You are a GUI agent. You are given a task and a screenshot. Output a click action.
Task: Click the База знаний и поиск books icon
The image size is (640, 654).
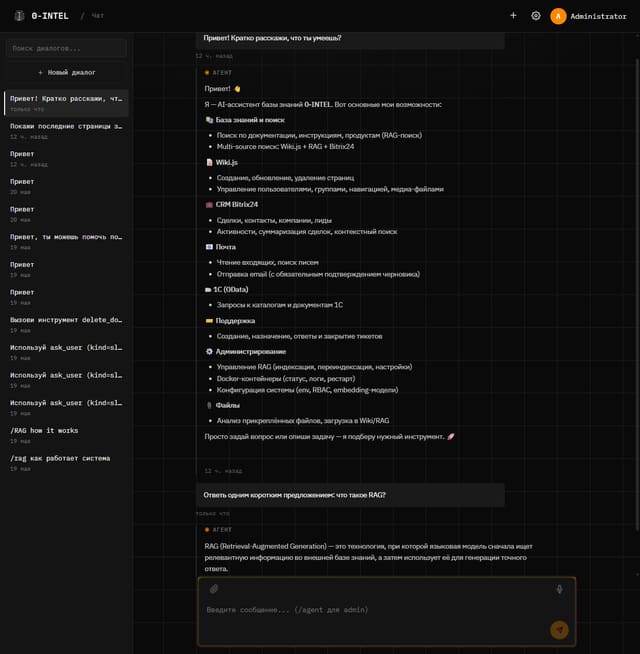209,120
